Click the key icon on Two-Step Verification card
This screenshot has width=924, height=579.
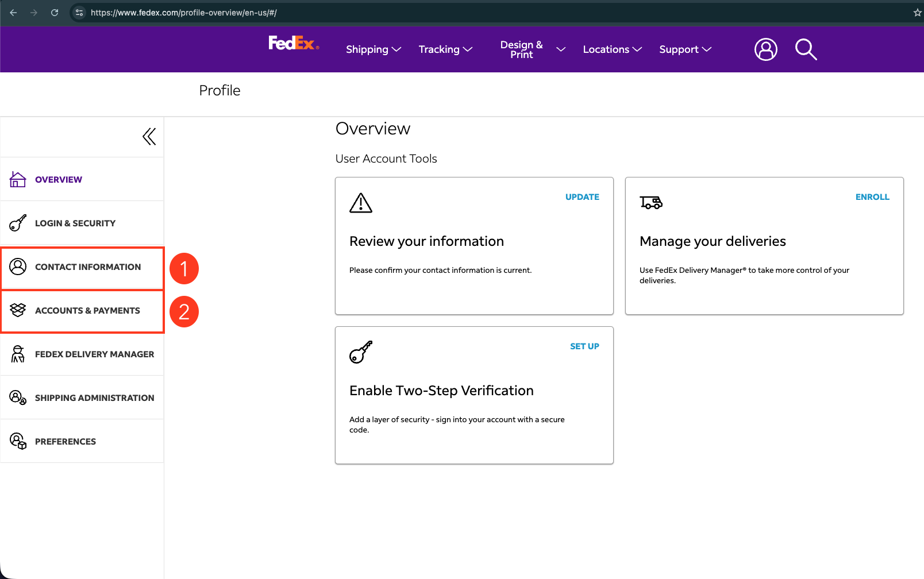pyautogui.click(x=361, y=352)
